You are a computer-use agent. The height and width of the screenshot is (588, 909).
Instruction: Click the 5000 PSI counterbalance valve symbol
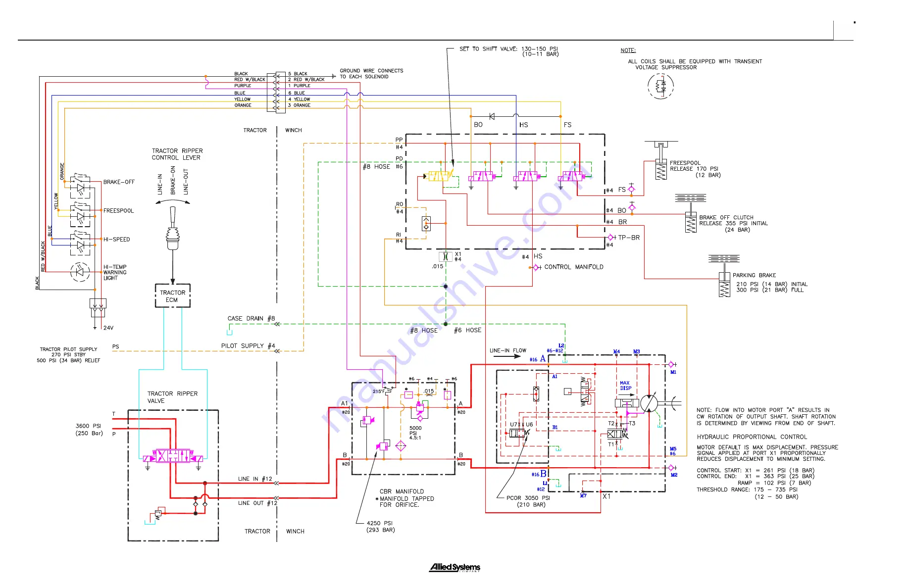420,408
